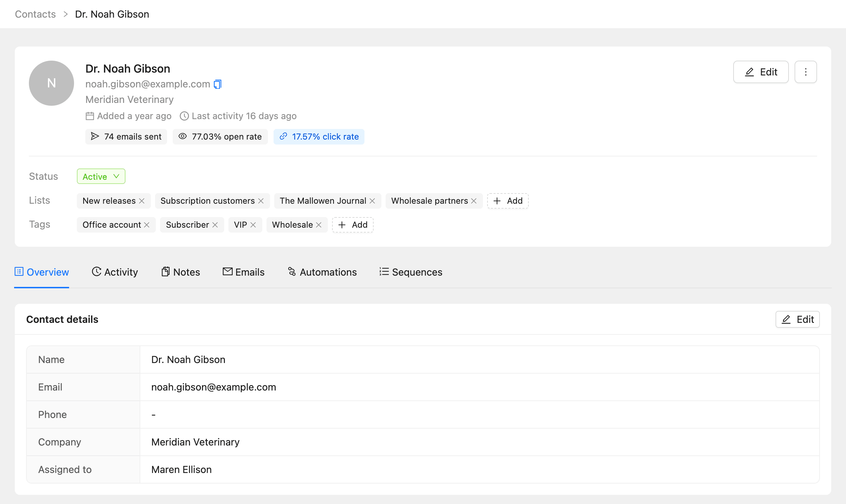Viewport: 846px width, 504px height.
Task: Remove the Subscriber tag
Action: tap(215, 225)
